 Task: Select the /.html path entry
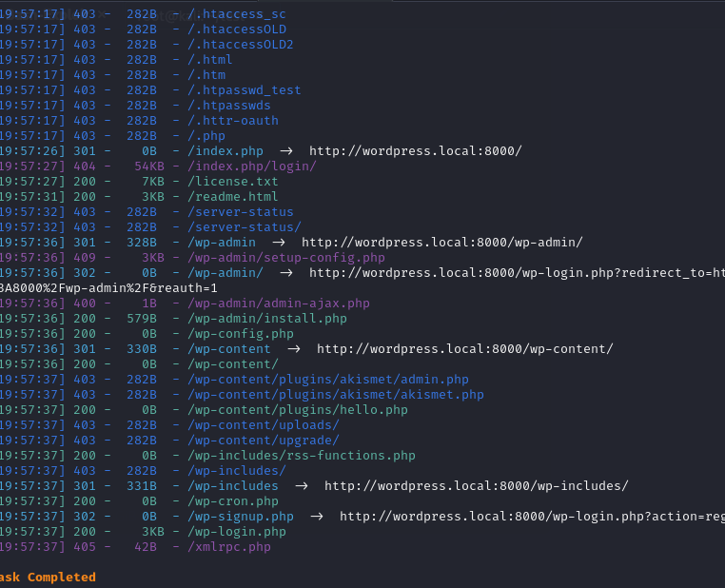point(210,60)
